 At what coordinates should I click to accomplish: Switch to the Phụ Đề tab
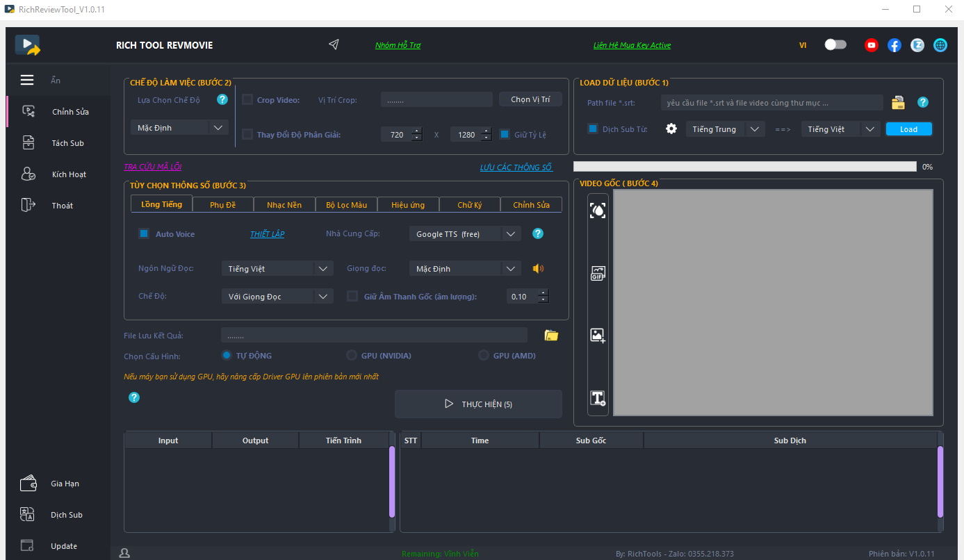pyautogui.click(x=222, y=205)
